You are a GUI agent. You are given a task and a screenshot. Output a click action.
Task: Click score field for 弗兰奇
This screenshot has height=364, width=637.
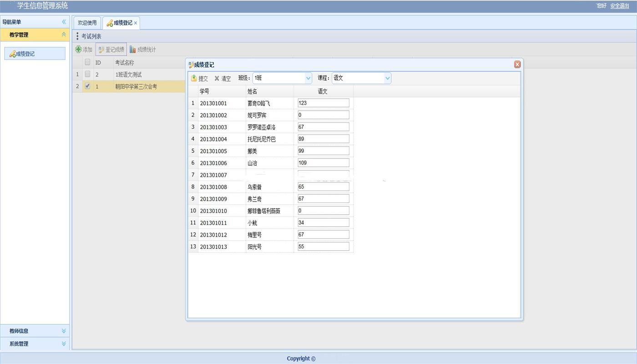click(324, 198)
